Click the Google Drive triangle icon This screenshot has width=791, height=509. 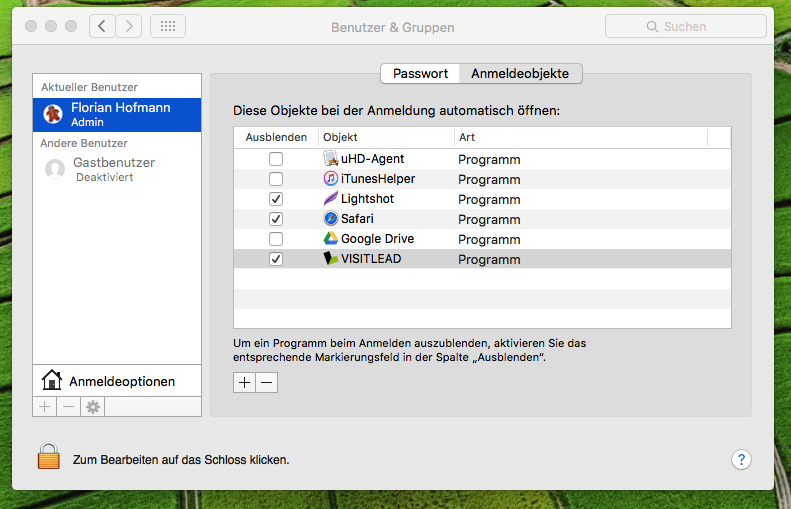coord(330,238)
